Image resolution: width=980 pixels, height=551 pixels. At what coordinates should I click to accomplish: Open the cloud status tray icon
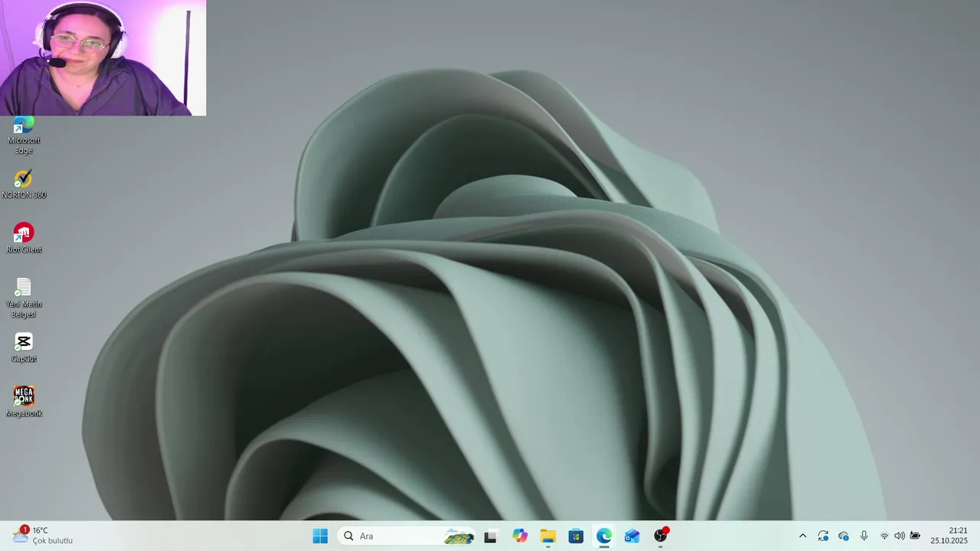pyautogui.click(x=844, y=536)
